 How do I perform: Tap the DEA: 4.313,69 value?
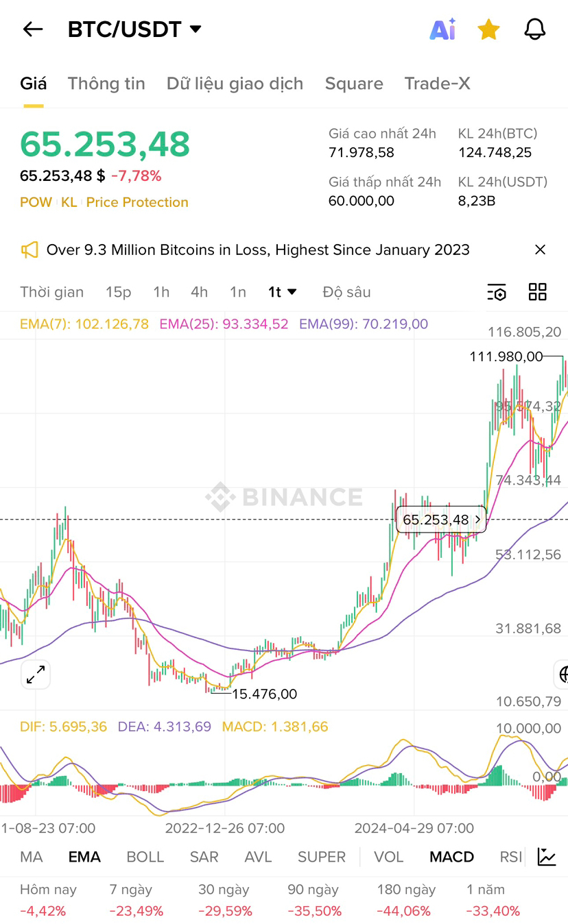164,727
